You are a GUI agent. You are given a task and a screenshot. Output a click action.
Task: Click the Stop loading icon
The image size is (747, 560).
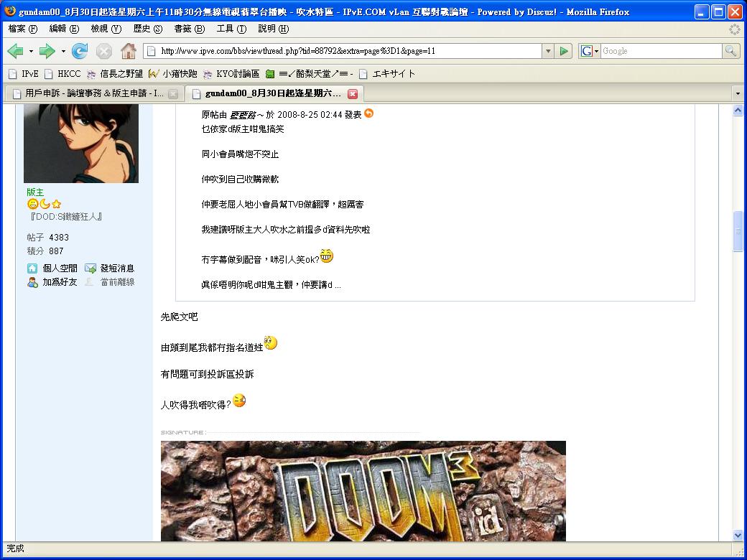pyautogui.click(x=104, y=51)
